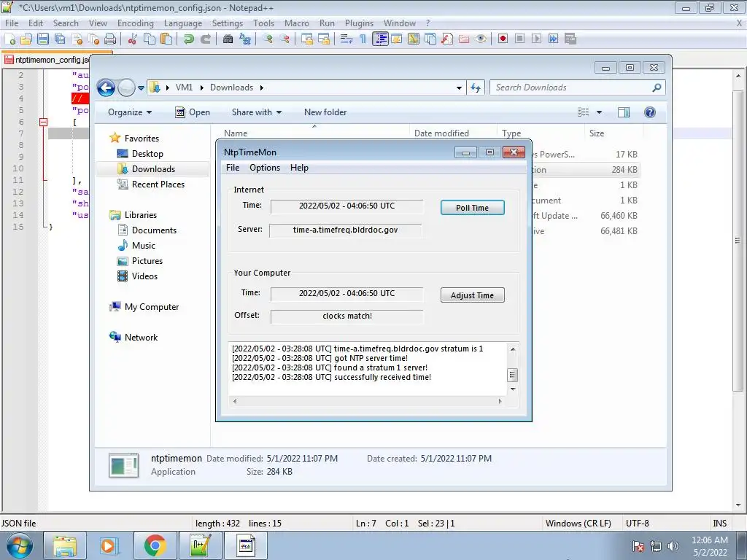The width and height of the screenshot is (747, 560).
Task: Open the Encoding menu in Notepad++
Action: (135, 23)
